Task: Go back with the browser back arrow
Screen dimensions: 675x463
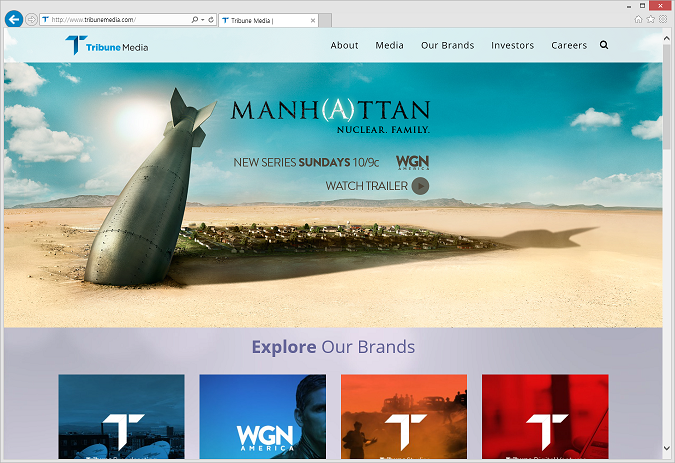Action: click(x=14, y=19)
